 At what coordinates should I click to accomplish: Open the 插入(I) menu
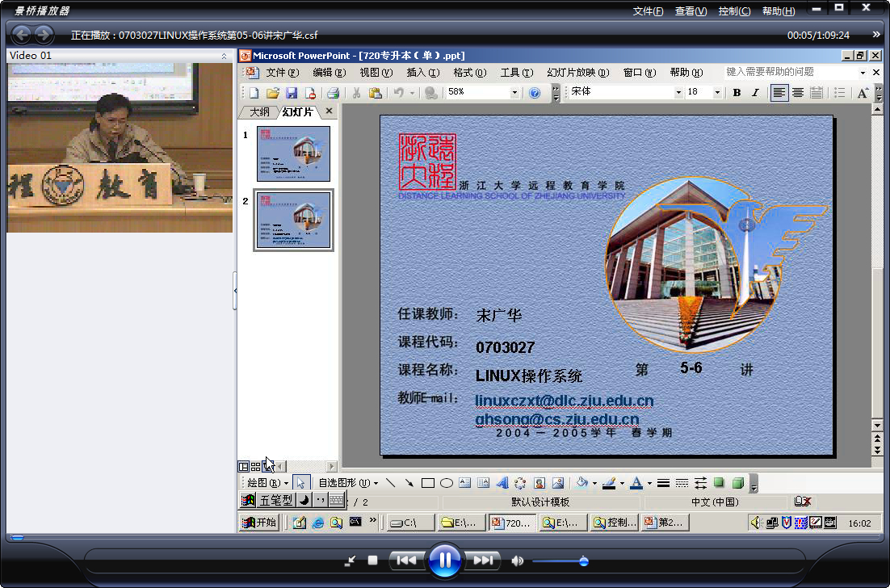pos(423,73)
